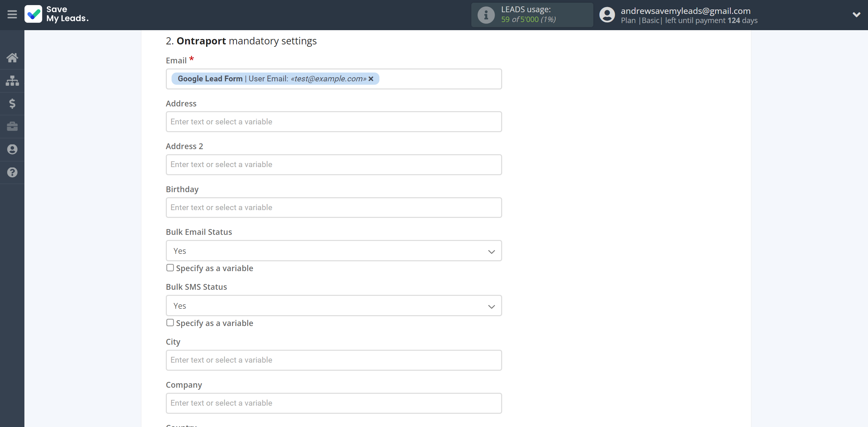Remove the Google Lead Form email tag

pyautogui.click(x=372, y=79)
